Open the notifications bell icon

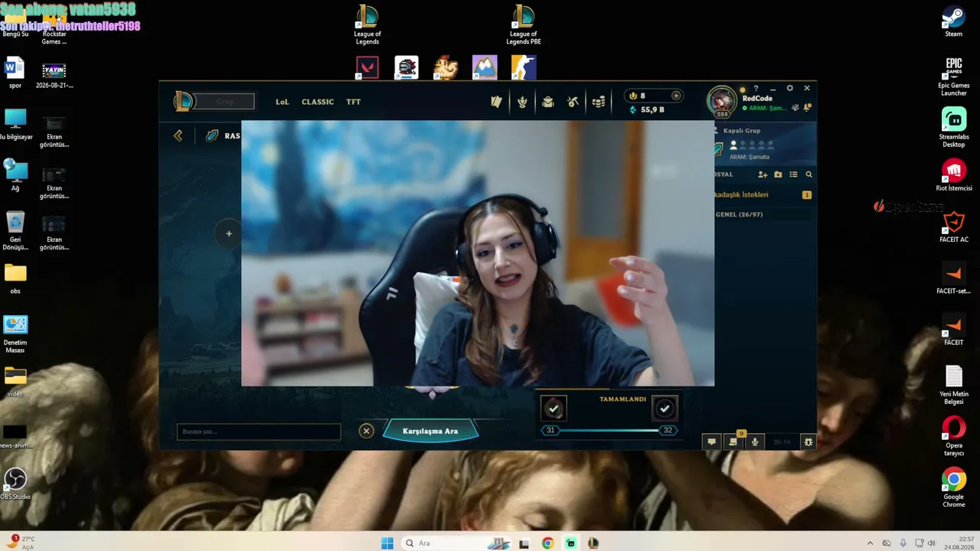[x=807, y=107]
